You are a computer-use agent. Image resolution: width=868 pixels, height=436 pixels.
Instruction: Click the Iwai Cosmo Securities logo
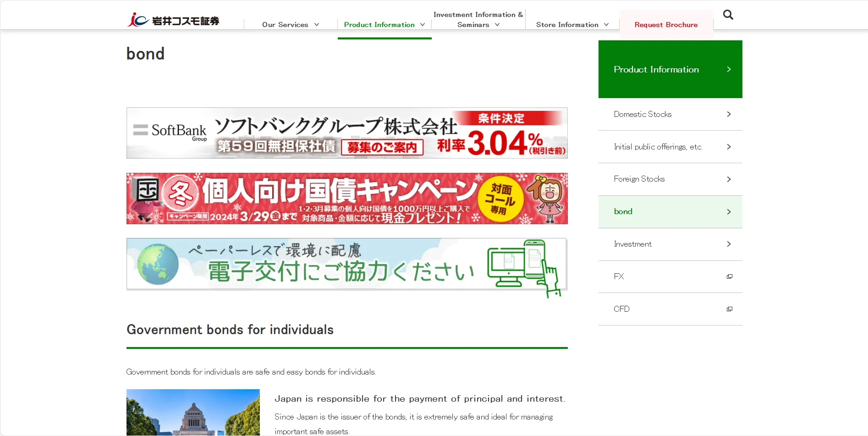pyautogui.click(x=173, y=20)
